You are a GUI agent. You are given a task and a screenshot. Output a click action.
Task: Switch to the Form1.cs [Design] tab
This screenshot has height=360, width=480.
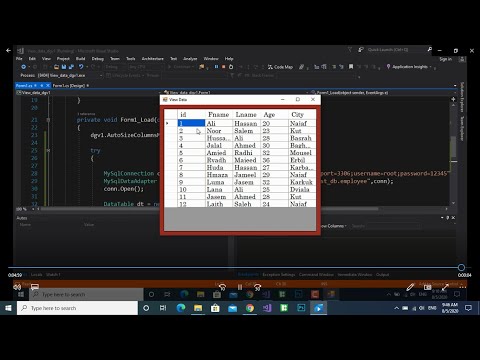point(69,86)
